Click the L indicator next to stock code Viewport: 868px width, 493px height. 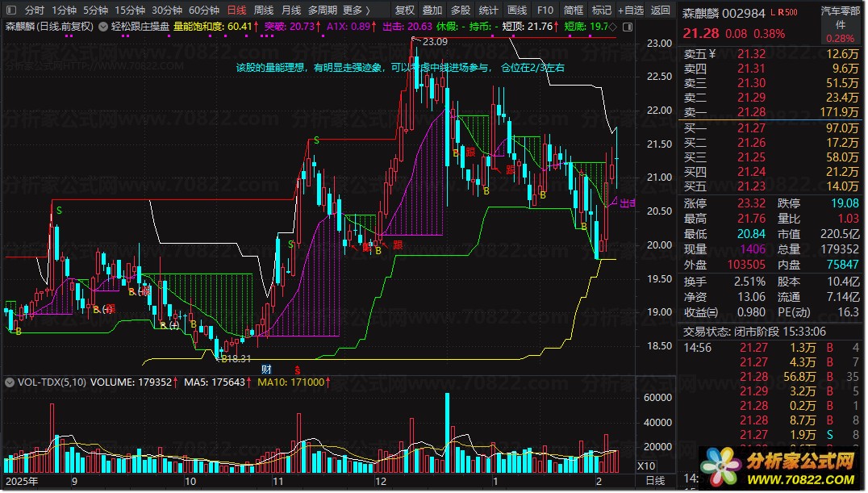(774, 12)
